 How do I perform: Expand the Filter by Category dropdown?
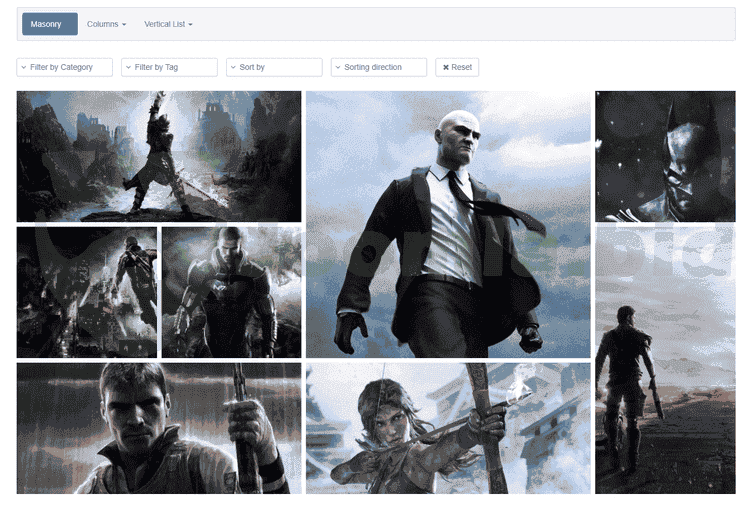[65, 67]
